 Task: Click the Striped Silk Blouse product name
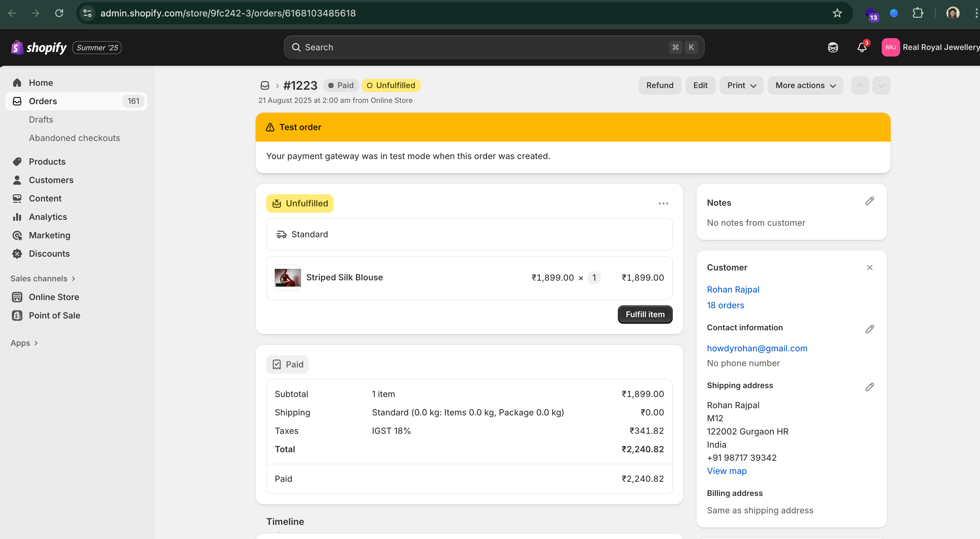[344, 278]
